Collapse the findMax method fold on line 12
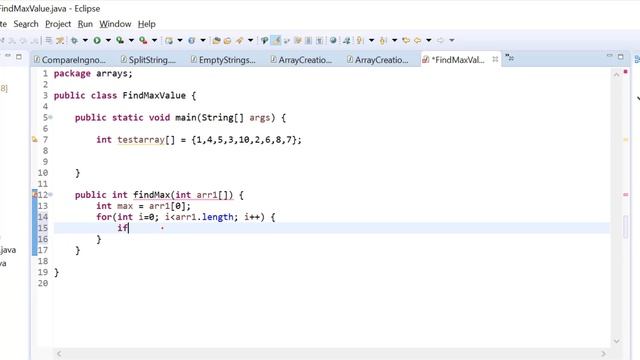This screenshot has height=360, width=640. 51,195
